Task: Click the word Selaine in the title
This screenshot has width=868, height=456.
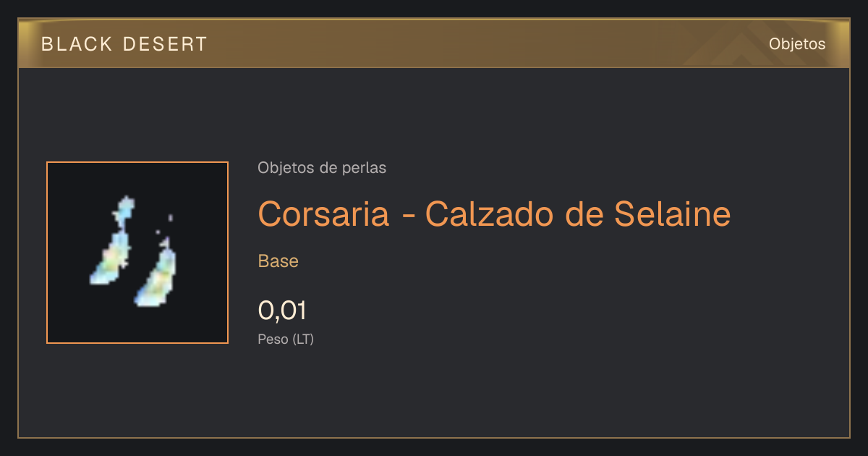Action: click(x=672, y=214)
